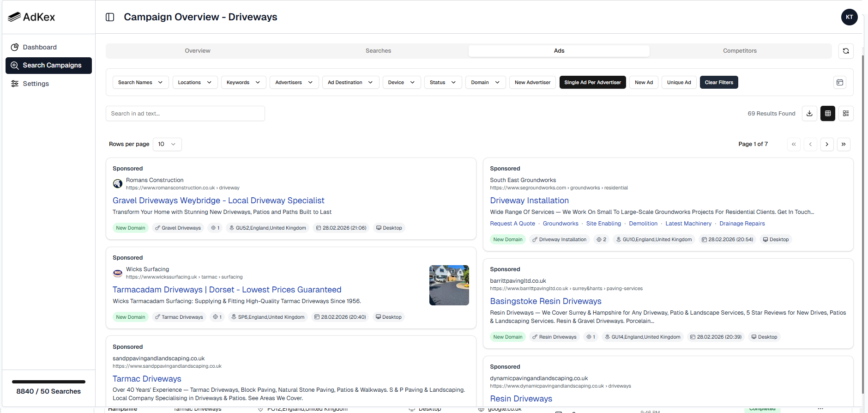Change Rows per page dropdown
The image size is (868, 413).
(167, 144)
